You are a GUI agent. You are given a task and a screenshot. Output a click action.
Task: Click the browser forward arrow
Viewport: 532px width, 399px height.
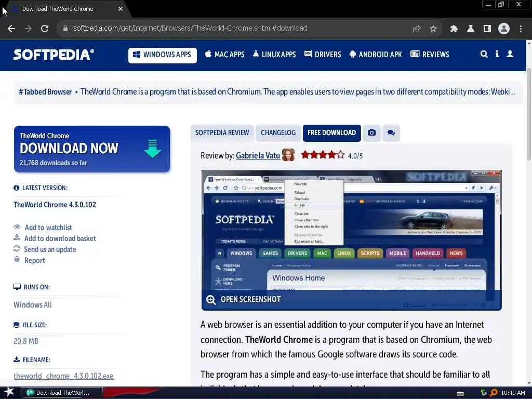coord(28,29)
